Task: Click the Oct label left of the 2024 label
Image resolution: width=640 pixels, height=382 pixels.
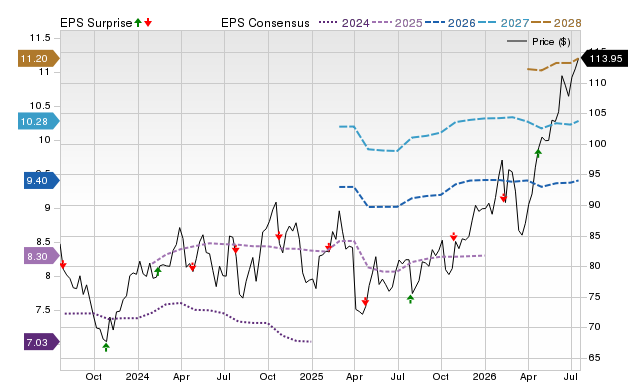Action: 93,376
